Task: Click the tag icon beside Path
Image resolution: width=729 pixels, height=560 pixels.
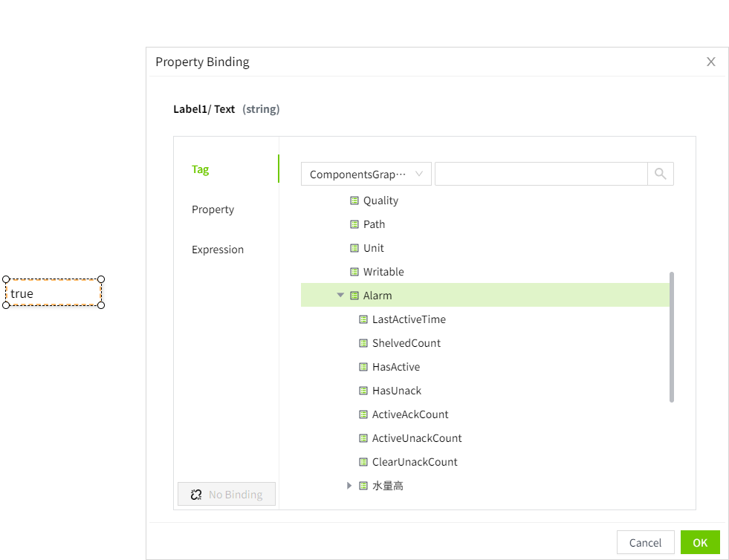Action: [x=354, y=224]
